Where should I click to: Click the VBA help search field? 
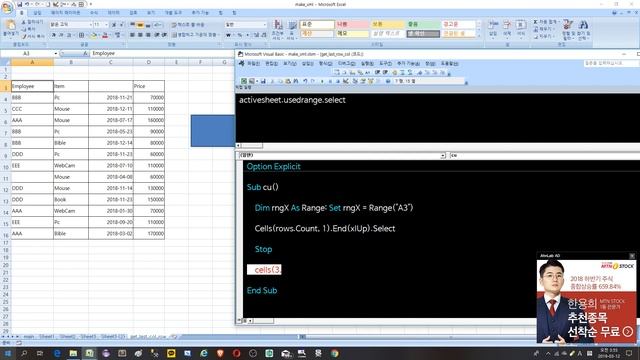tap(611, 64)
